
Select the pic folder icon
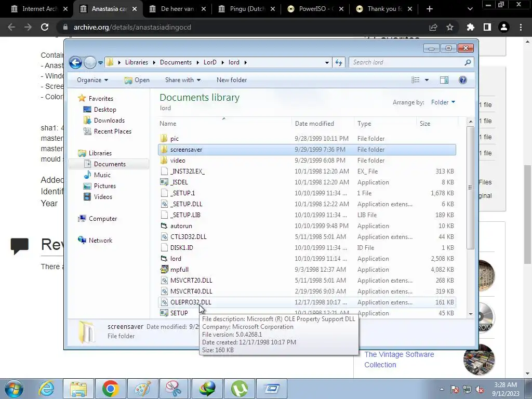pos(164,138)
